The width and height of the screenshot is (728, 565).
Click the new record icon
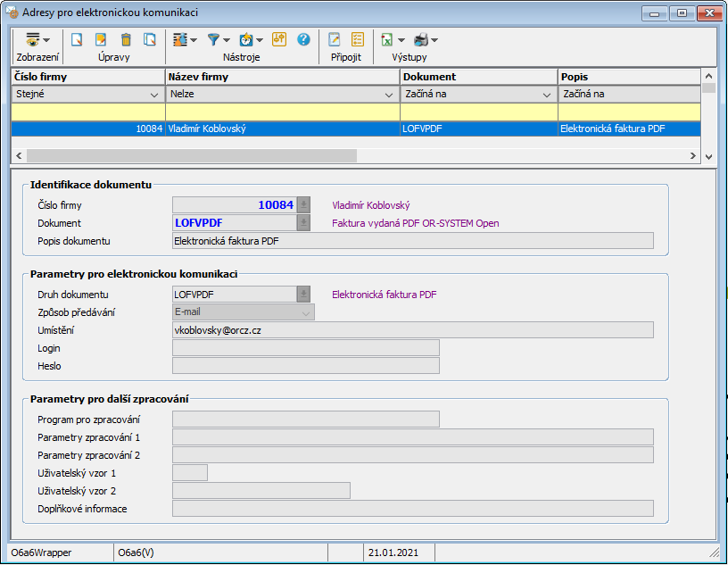pyautogui.click(x=78, y=40)
